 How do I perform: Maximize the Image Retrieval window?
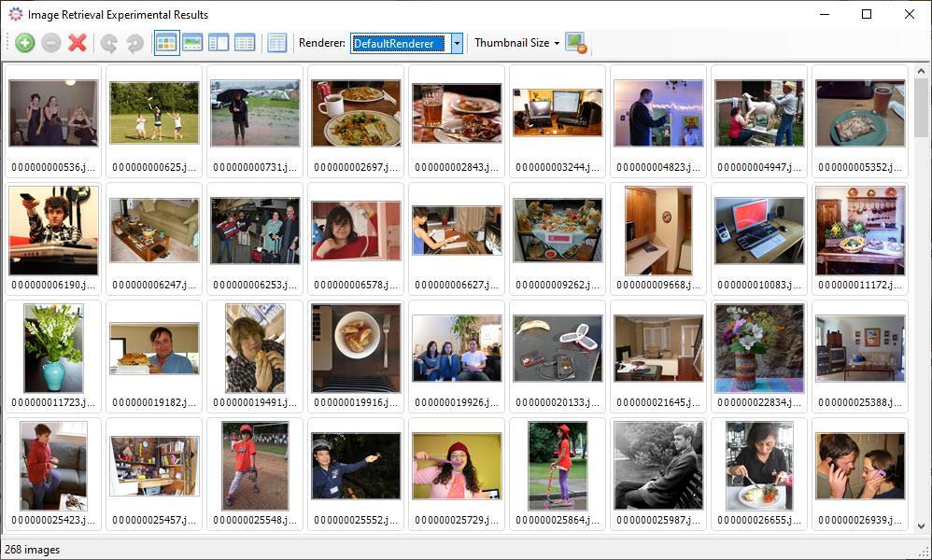click(867, 14)
